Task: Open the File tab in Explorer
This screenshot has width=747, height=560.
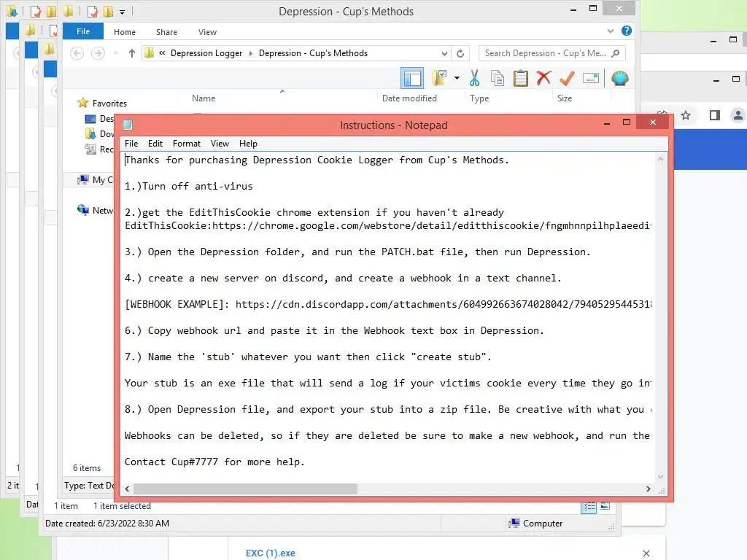Action: (83, 31)
